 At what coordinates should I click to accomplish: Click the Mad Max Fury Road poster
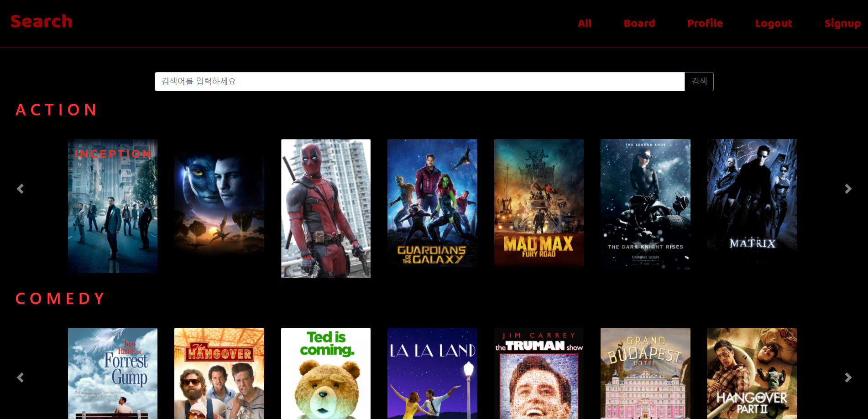tap(539, 202)
